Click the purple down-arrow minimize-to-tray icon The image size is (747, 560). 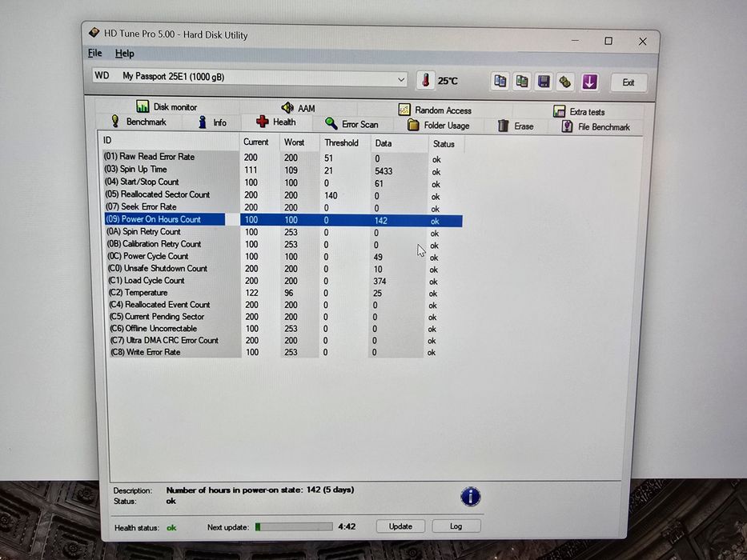(x=589, y=82)
